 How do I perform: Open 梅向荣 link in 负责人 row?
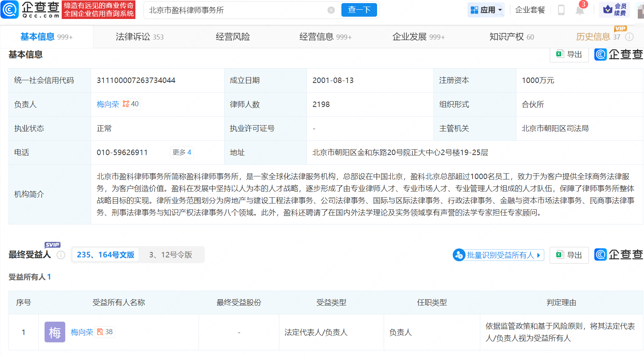click(108, 104)
